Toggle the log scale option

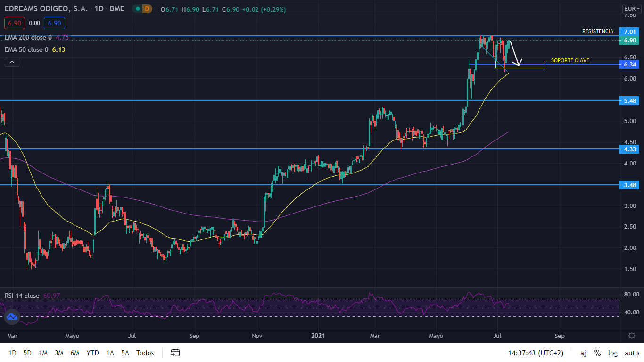tap(613, 353)
